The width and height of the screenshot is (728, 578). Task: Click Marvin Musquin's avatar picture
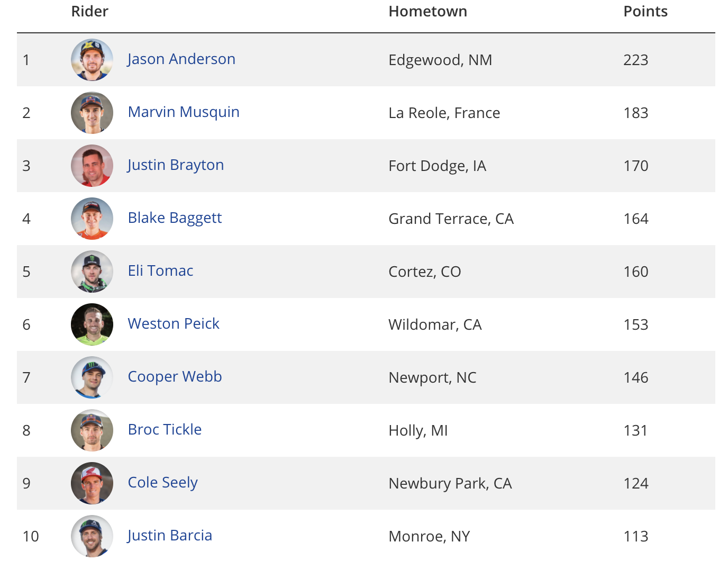point(92,113)
